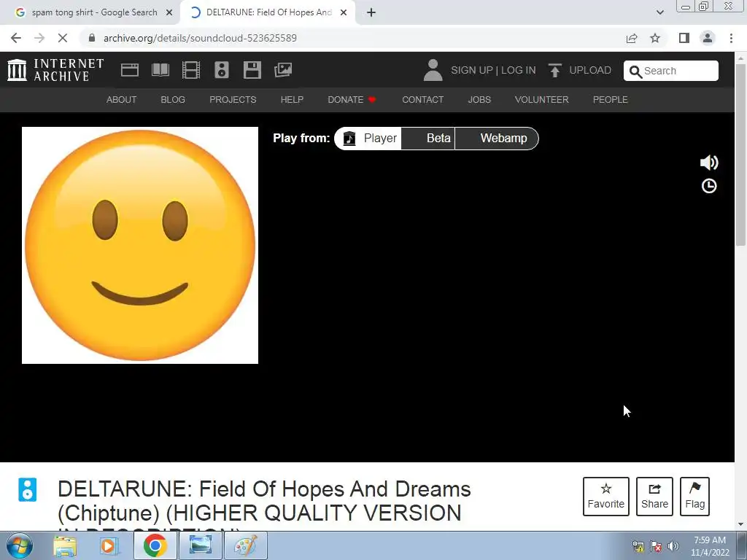This screenshot has height=560, width=747.
Task: Close the DELTARUNE tab
Action: [x=344, y=12]
